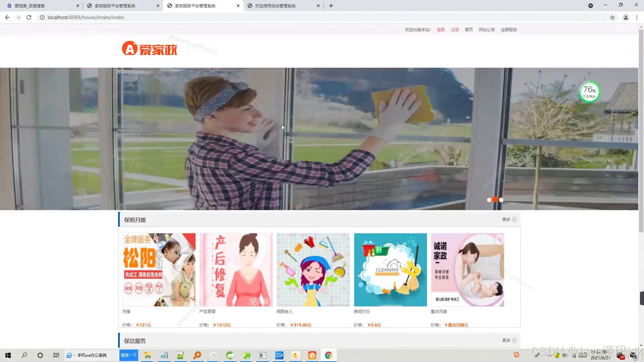Open File Explorer from the taskbar
The image size is (644, 362).
(x=148, y=355)
